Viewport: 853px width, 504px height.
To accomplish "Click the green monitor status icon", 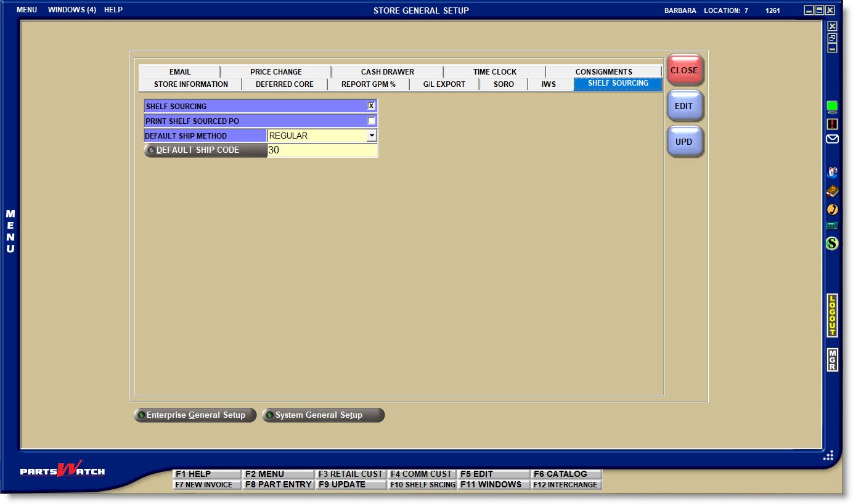I will pyautogui.click(x=832, y=107).
